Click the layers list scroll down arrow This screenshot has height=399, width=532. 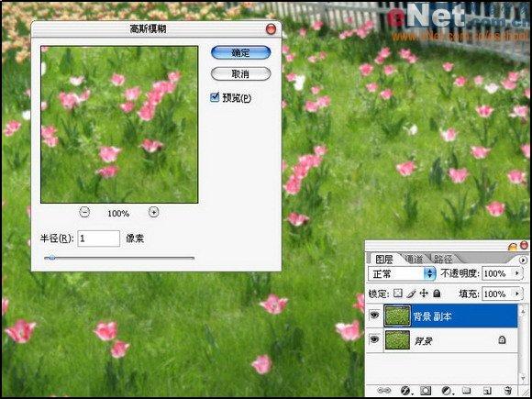(523, 378)
